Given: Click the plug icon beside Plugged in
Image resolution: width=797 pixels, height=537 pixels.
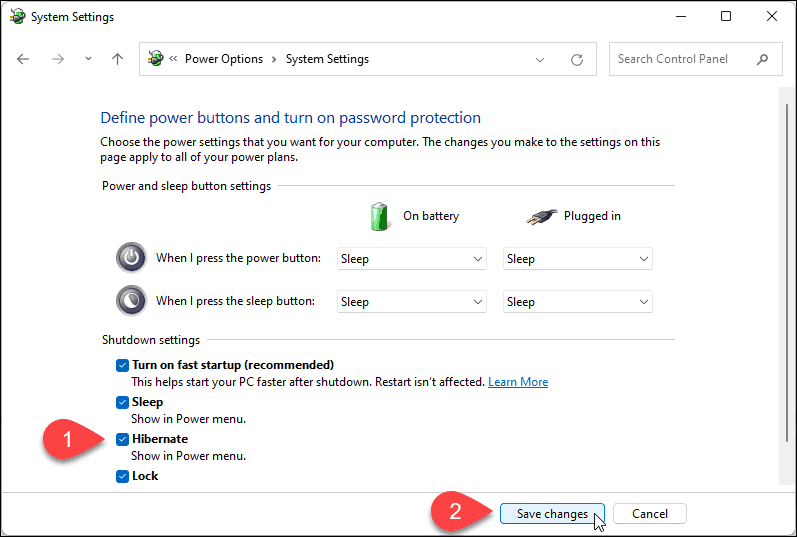Looking at the screenshot, I should (542, 217).
